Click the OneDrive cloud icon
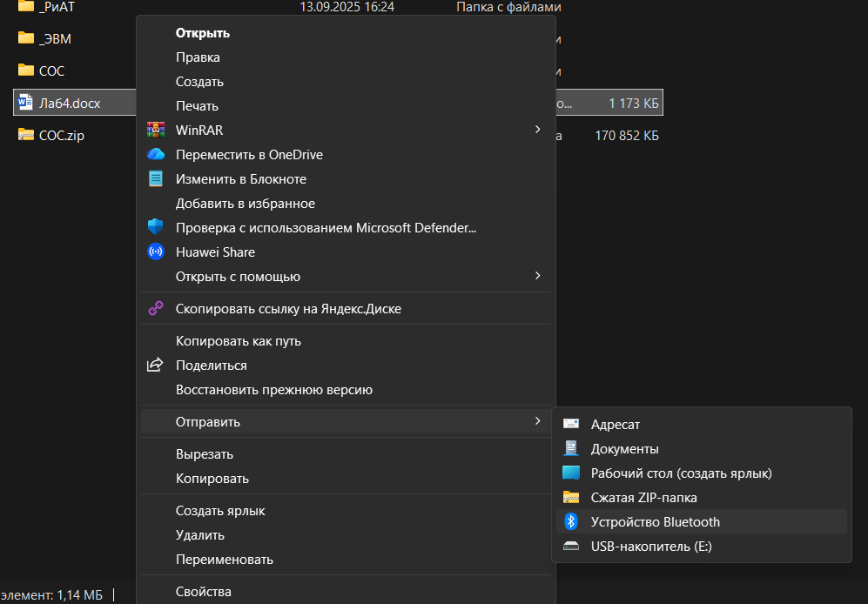868x604 pixels. tap(156, 154)
